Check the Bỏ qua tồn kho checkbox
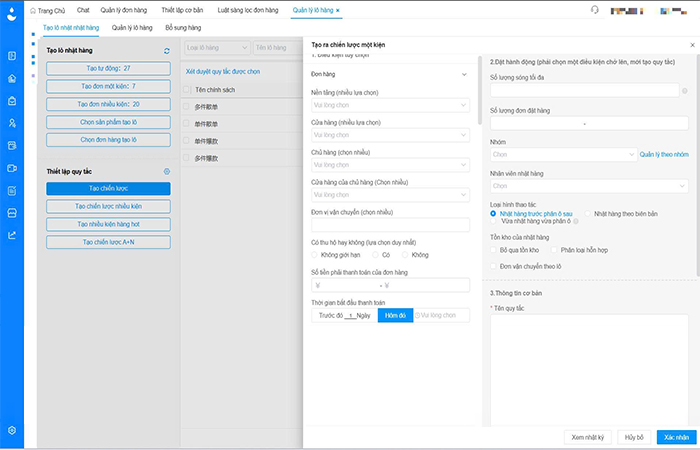The image size is (700, 450). [494, 249]
